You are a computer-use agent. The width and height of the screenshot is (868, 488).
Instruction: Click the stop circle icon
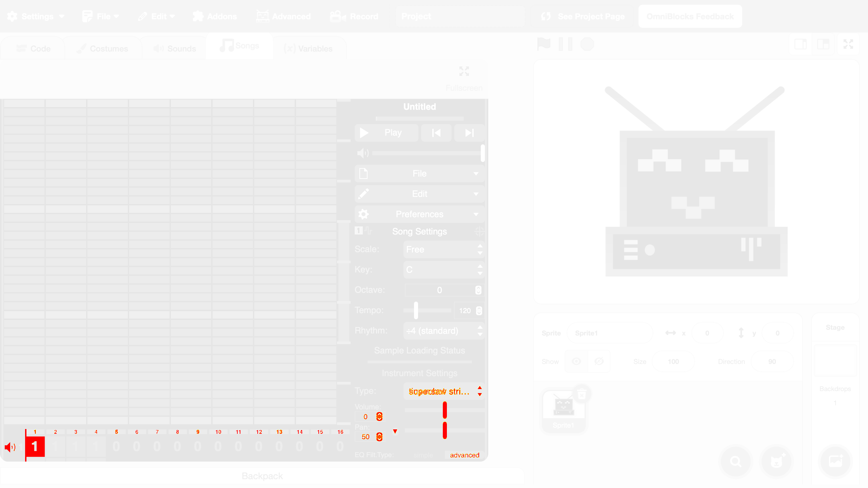587,44
